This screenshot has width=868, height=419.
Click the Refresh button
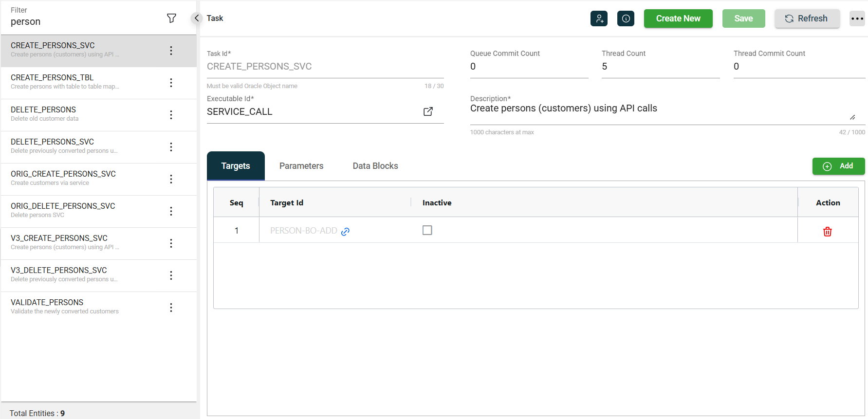[807, 18]
